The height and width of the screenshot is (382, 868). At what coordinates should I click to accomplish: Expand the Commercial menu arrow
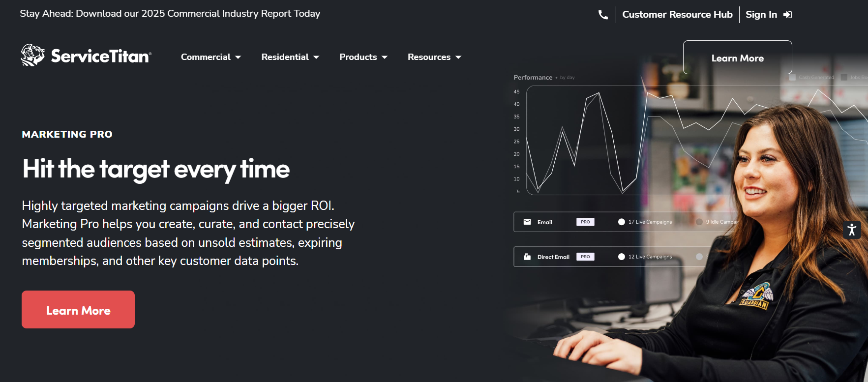(238, 58)
